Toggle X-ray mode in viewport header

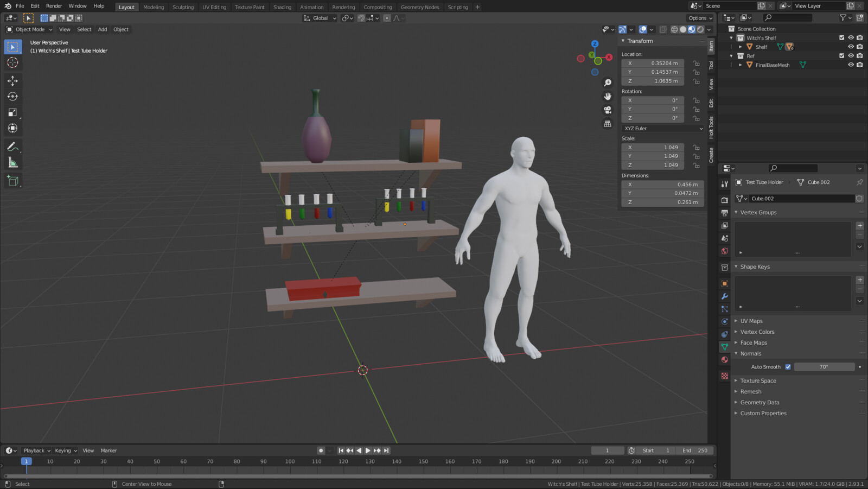pyautogui.click(x=663, y=29)
